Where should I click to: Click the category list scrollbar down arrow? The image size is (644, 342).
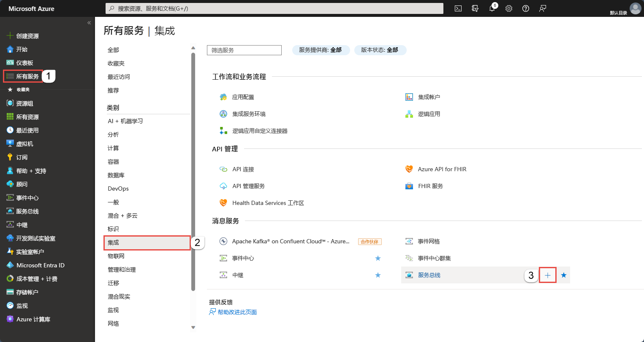coord(193,327)
